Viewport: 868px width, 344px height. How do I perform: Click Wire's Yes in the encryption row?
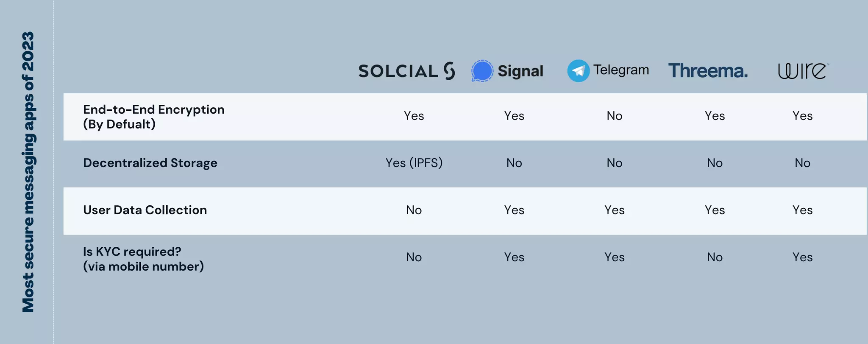pyautogui.click(x=802, y=116)
